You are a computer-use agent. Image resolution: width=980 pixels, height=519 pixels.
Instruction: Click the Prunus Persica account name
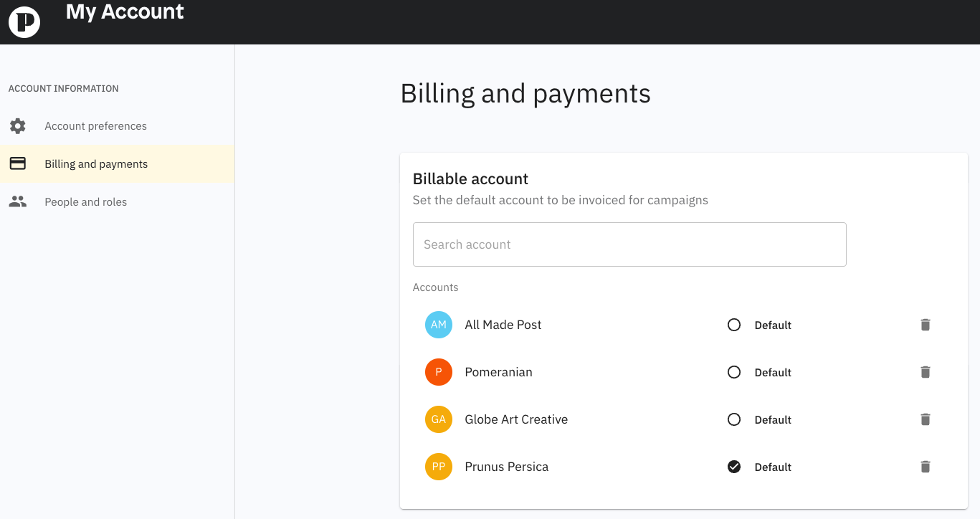(506, 467)
